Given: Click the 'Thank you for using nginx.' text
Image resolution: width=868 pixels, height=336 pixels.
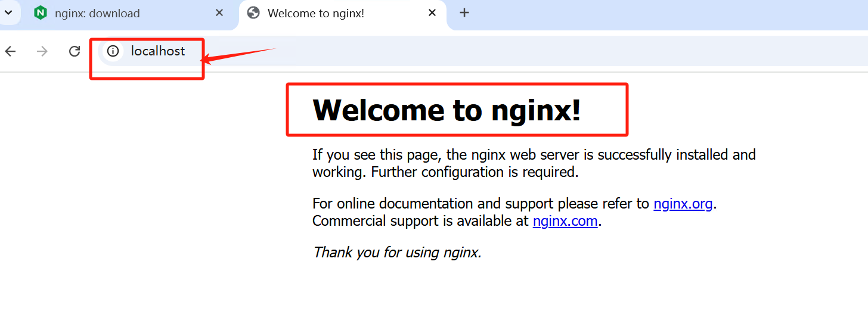Looking at the screenshot, I should pyautogui.click(x=397, y=253).
